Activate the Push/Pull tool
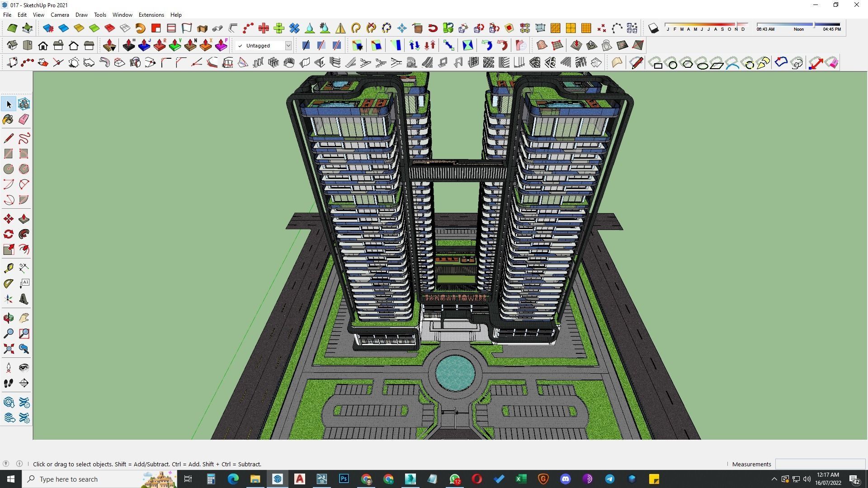 [x=24, y=219]
